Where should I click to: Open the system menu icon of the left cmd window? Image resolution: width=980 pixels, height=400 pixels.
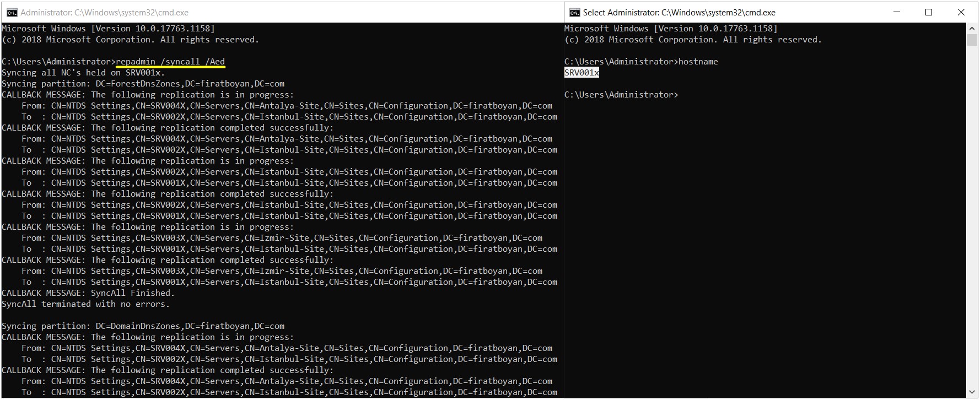tap(12, 12)
